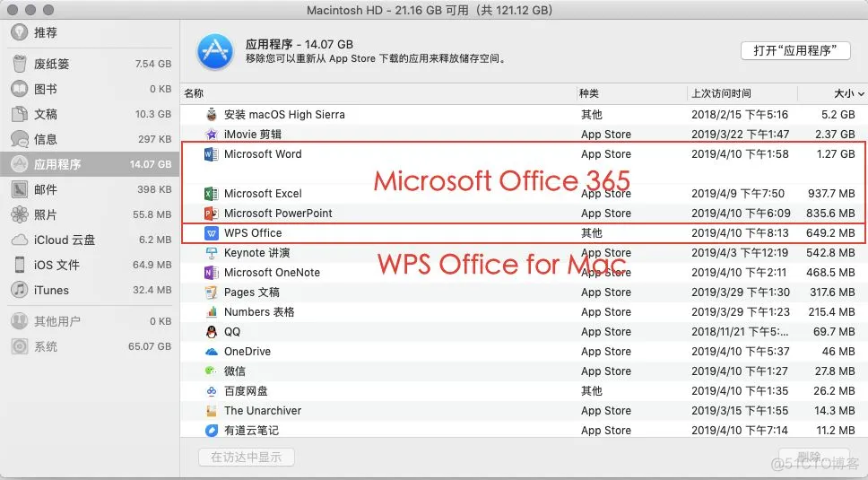Select the Microsoft PowerPoint row name
This screenshot has width=868, height=480.
pos(279,214)
